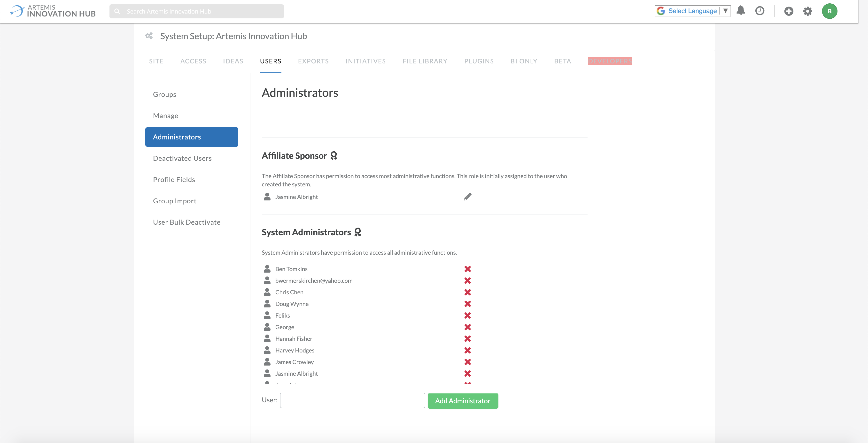
Task: Remove Chris Chen as administrator
Action: tap(467, 292)
